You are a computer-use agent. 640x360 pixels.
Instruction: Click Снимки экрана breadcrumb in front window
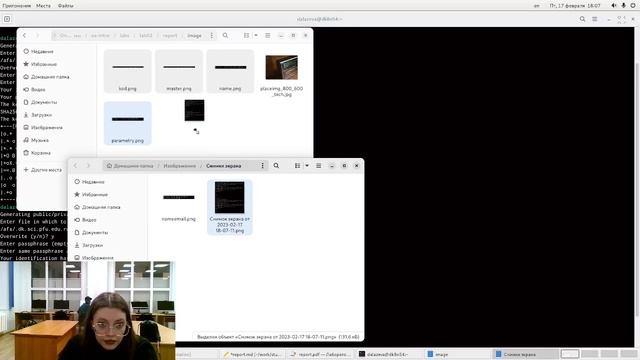tap(224, 166)
